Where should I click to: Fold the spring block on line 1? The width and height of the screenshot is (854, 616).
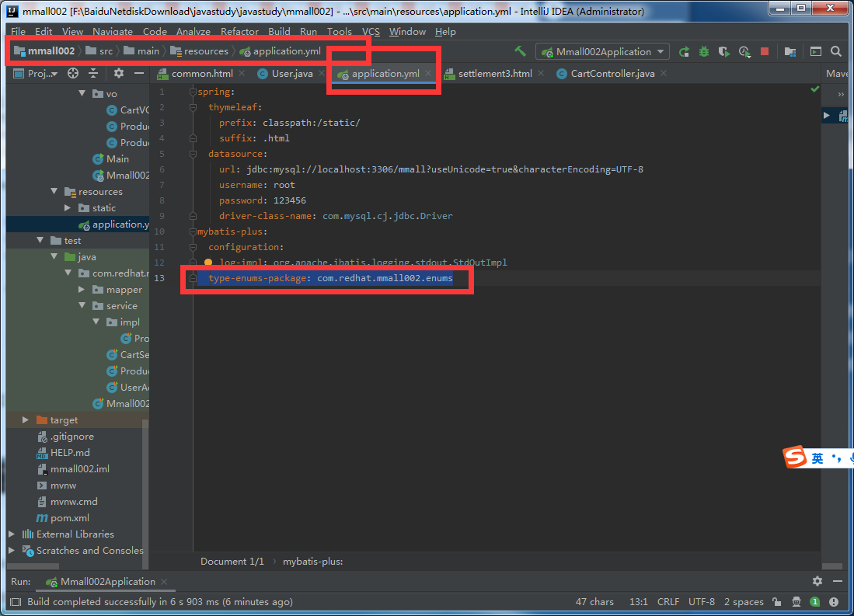point(193,92)
